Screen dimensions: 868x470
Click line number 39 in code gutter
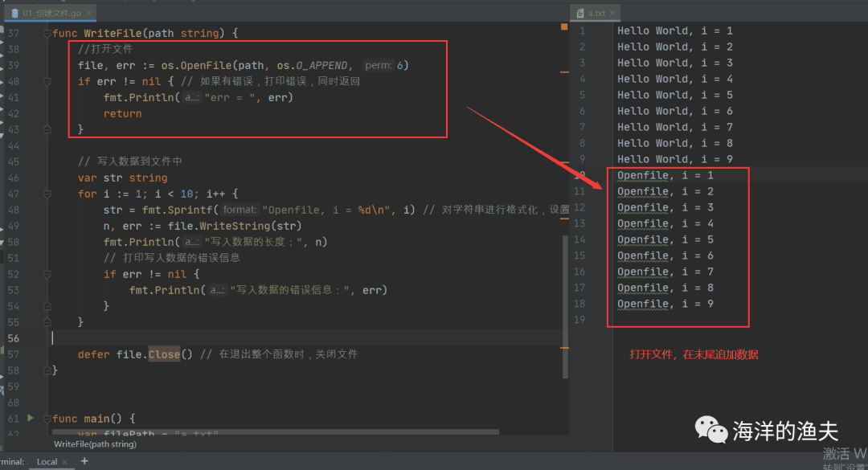(14, 65)
